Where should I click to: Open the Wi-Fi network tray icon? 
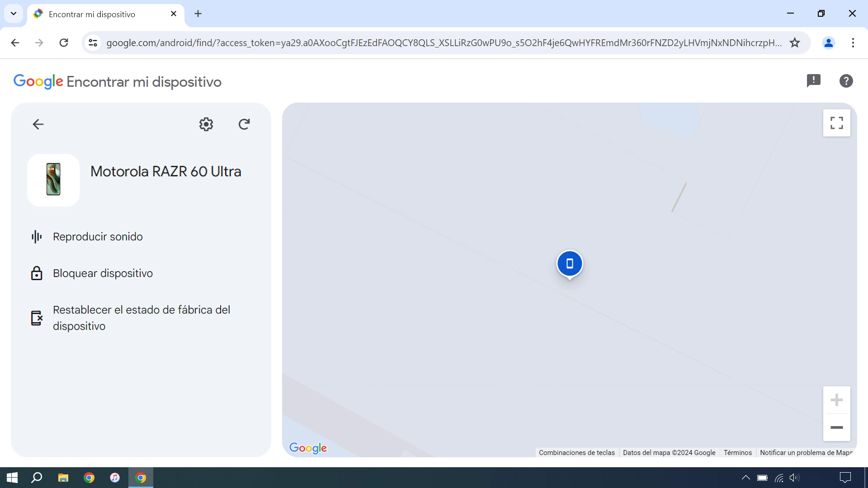point(779,478)
